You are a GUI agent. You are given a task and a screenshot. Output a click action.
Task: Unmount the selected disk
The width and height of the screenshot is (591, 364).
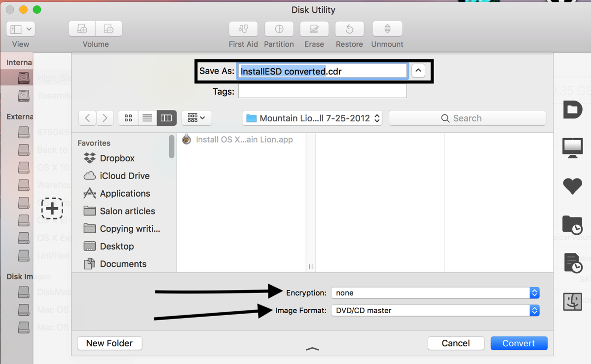tap(387, 29)
